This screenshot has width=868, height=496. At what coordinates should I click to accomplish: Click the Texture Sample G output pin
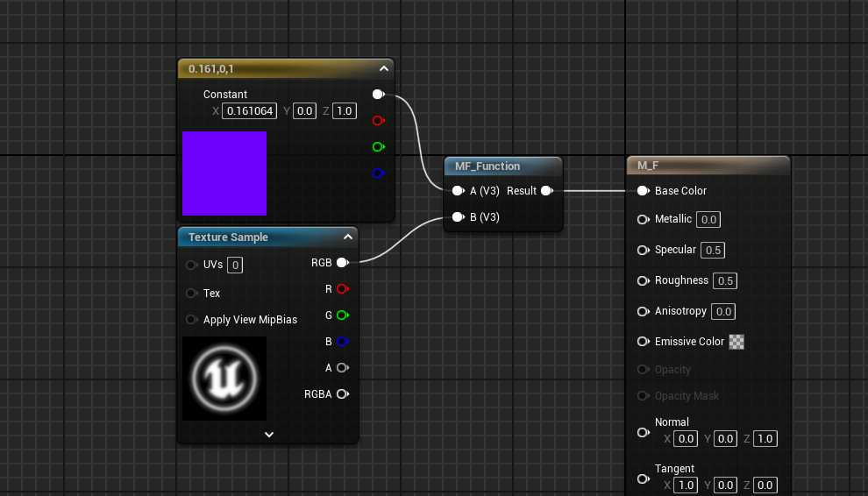(x=343, y=315)
